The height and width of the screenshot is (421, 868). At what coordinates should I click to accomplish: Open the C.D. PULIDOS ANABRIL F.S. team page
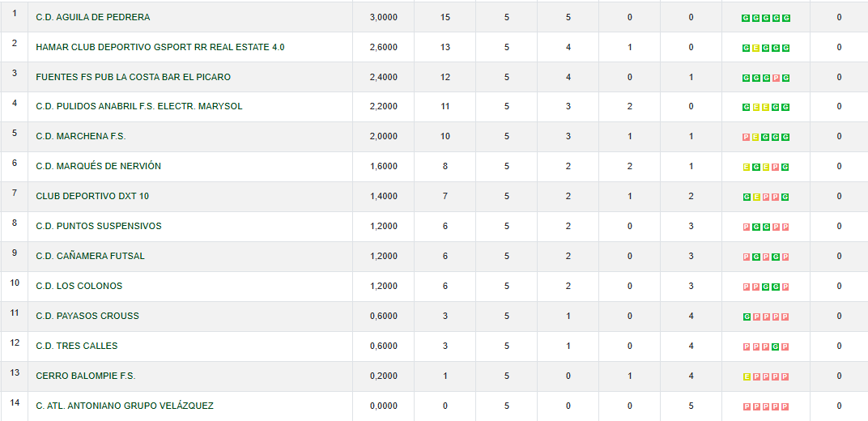138,107
